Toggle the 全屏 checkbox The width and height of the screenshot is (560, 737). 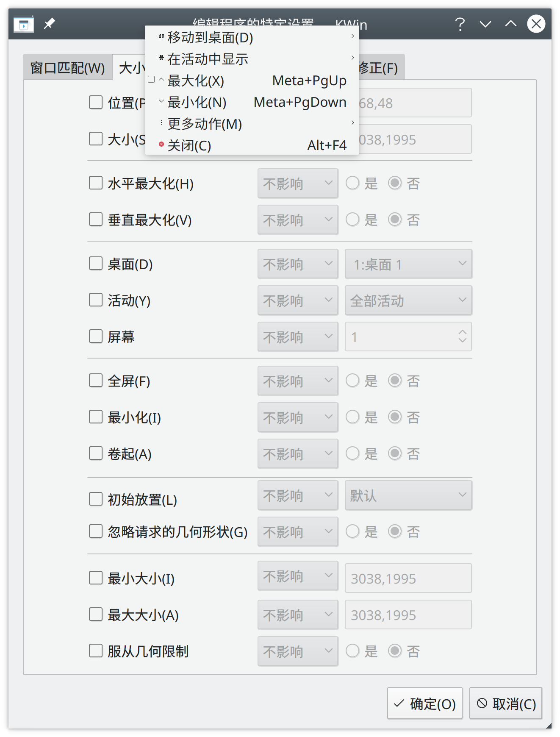coord(96,381)
